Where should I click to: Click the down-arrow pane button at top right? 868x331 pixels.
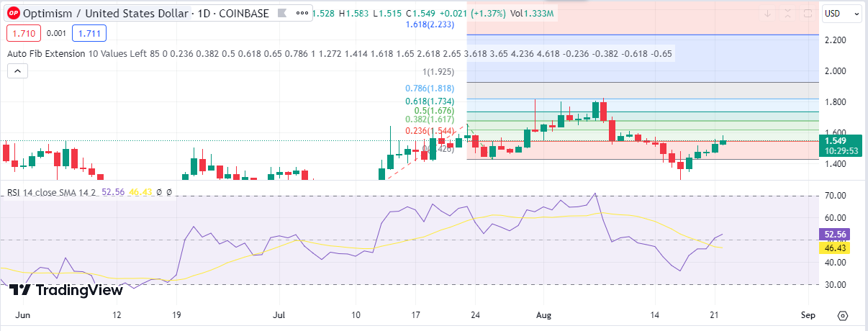pyautogui.click(x=769, y=14)
